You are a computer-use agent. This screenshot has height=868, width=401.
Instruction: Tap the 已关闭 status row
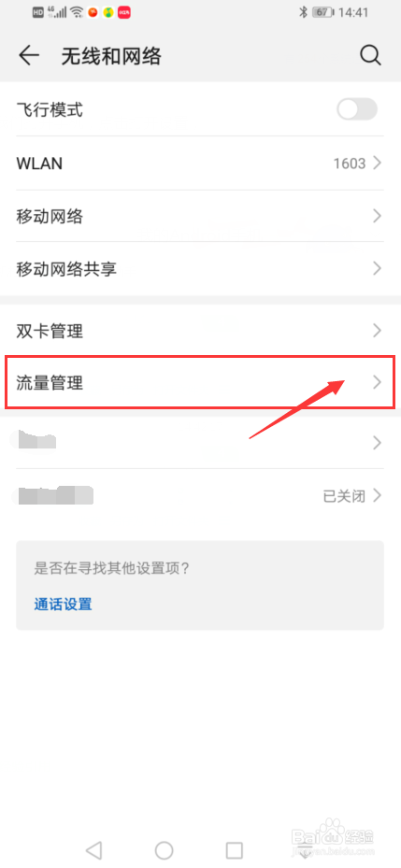200,495
